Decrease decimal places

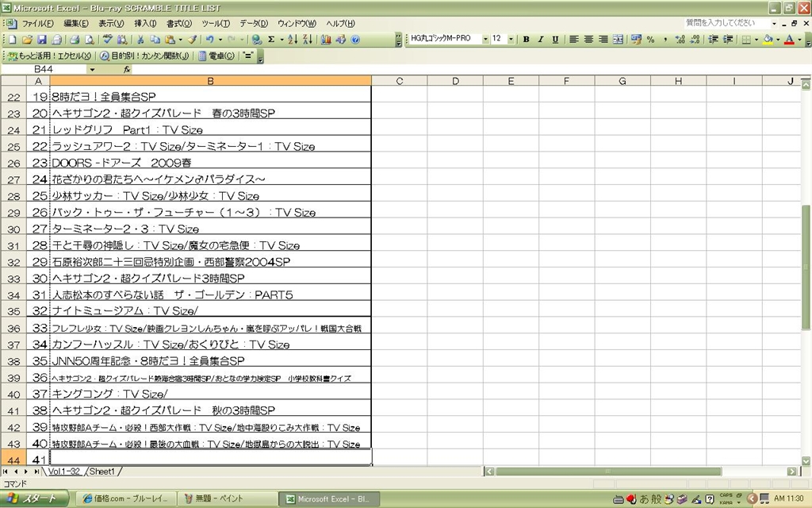coord(695,40)
